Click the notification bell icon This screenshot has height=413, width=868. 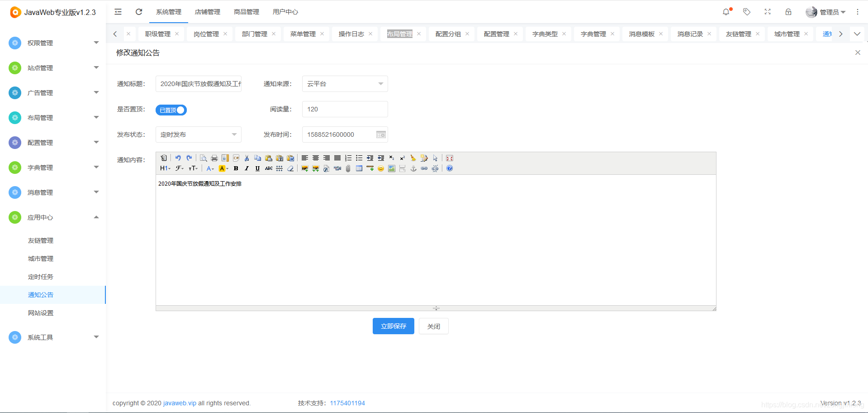click(x=726, y=12)
